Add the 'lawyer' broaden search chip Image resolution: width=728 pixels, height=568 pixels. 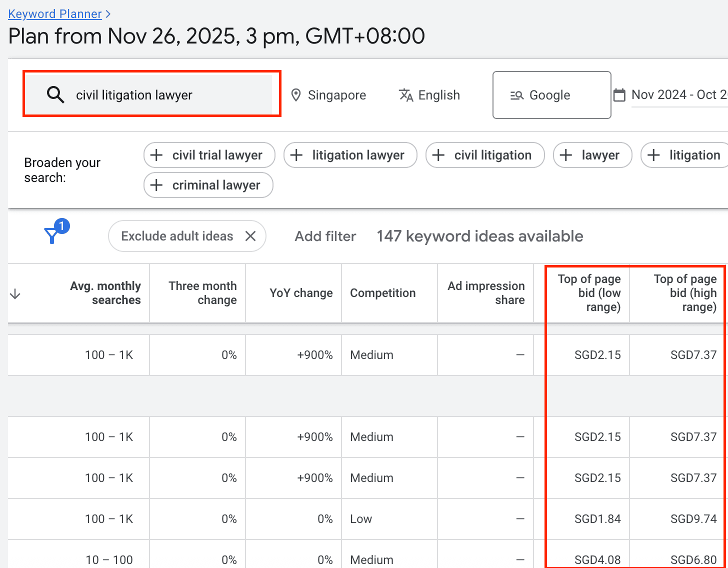(592, 155)
